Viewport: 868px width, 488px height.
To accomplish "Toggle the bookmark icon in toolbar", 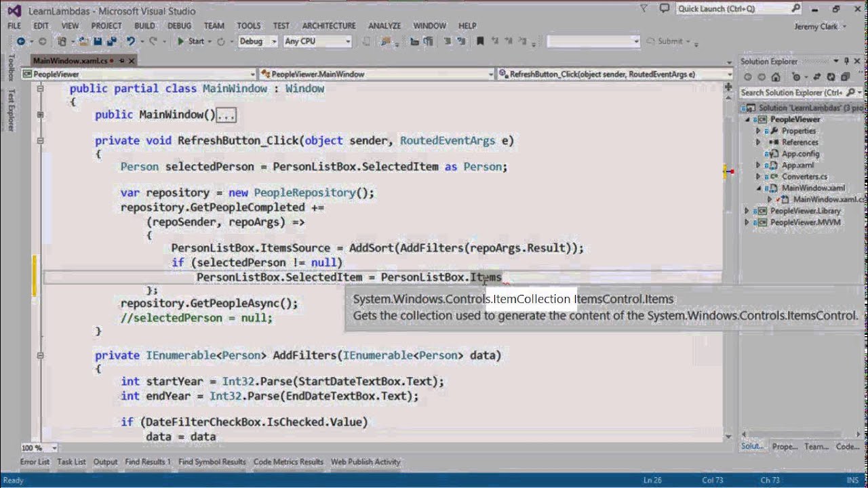I will 480,41.
